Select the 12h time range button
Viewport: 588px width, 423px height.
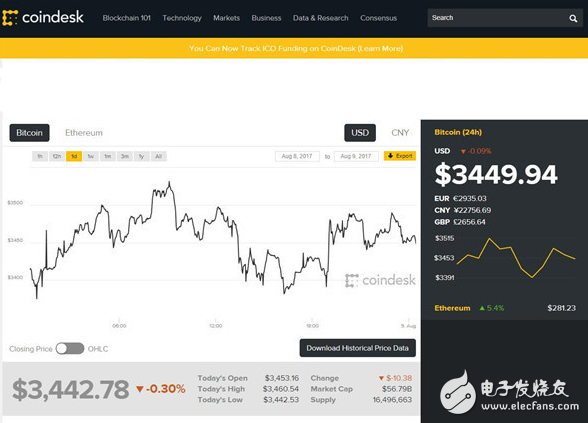(57, 156)
